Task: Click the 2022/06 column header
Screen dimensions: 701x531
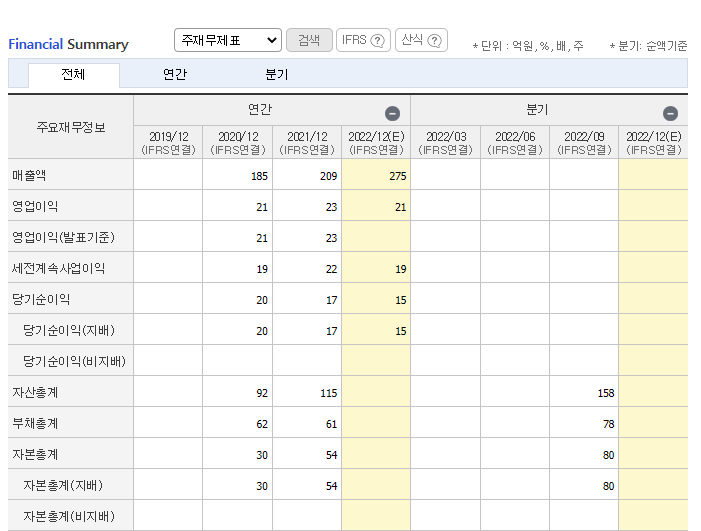Action: (515, 143)
